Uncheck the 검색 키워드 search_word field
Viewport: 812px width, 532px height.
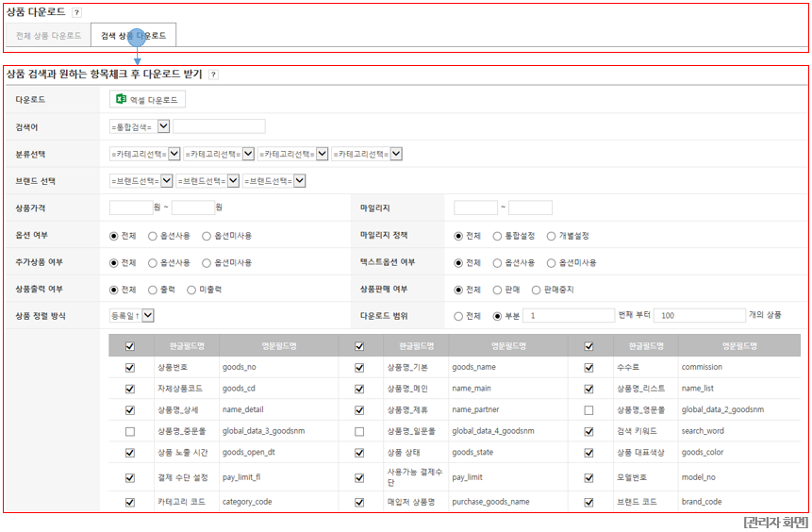[x=588, y=431]
